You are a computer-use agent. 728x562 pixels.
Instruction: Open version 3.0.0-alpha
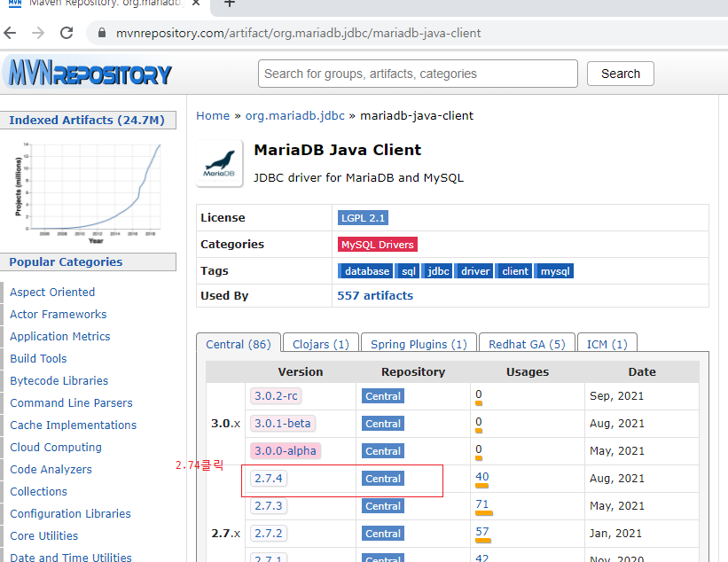coord(285,450)
